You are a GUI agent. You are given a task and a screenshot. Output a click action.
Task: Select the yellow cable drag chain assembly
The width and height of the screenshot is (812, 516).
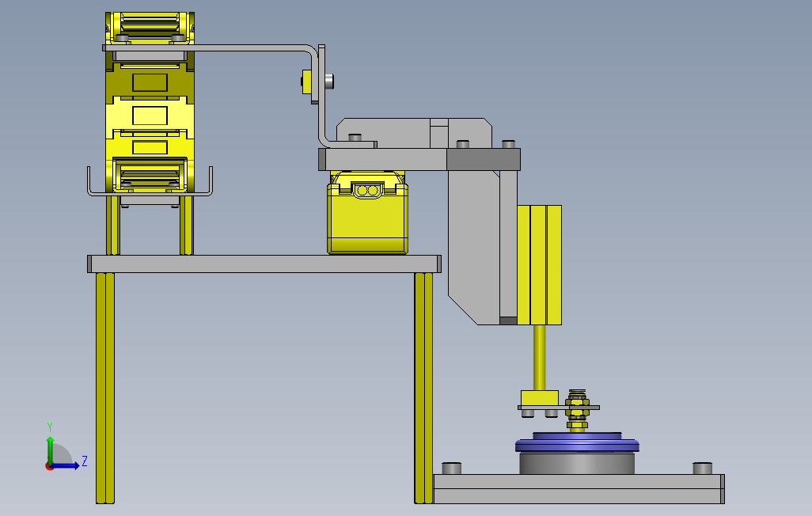(x=150, y=102)
